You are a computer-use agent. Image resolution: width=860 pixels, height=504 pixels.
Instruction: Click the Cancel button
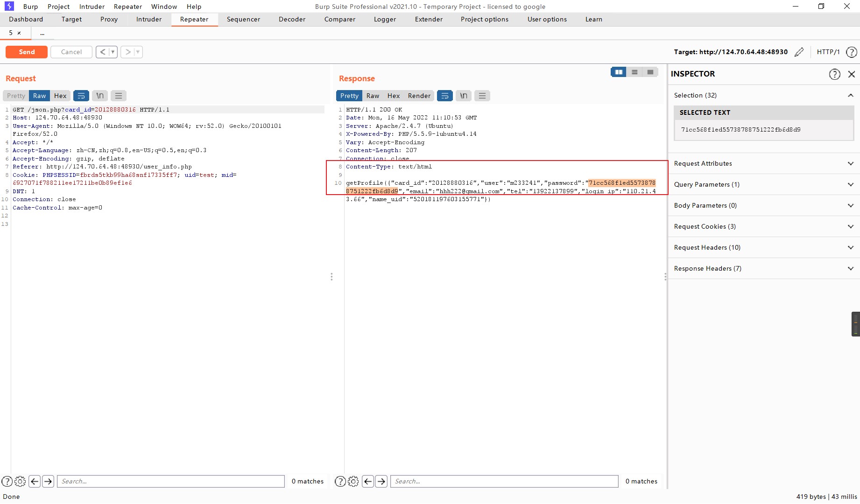click(x=71, y=52)
